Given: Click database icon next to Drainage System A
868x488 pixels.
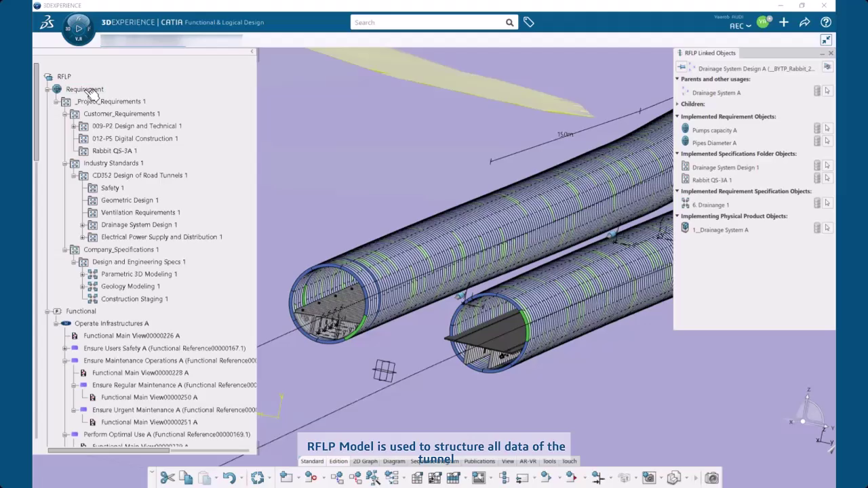Looking at the screenshot, I should pos(817,91).
